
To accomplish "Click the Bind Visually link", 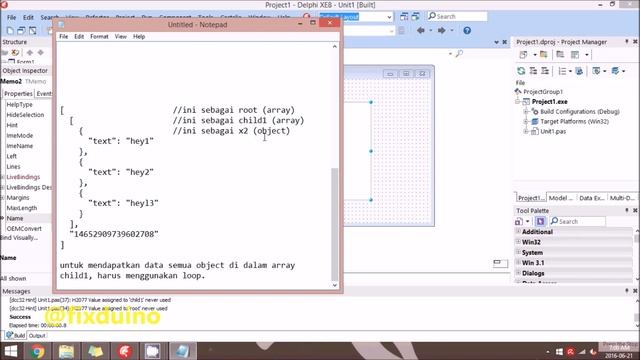I will tap(19, 238).
